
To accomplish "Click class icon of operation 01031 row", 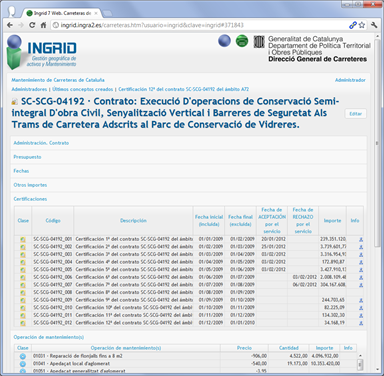I will click(23, 356).
